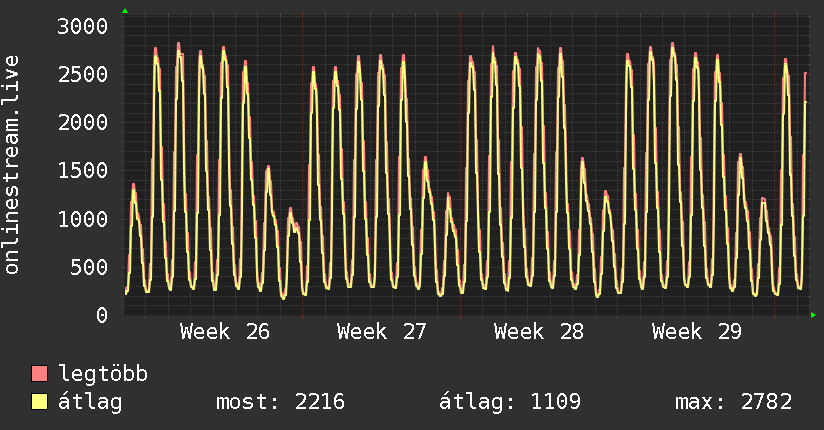This screenshot has height=430, width=824.
Task: Select the Week 28 axis label
Action: (539, 332)
